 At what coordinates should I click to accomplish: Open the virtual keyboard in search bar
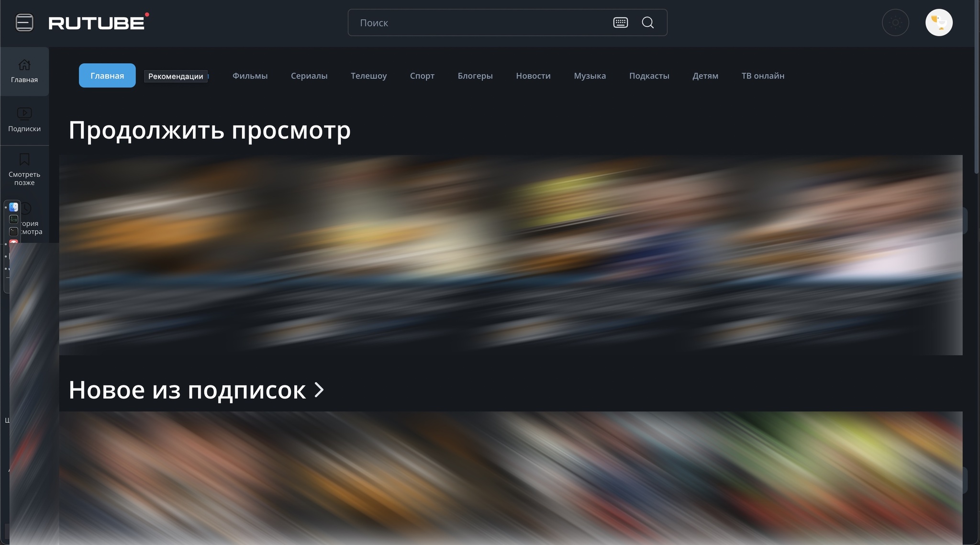pos(620,23)
